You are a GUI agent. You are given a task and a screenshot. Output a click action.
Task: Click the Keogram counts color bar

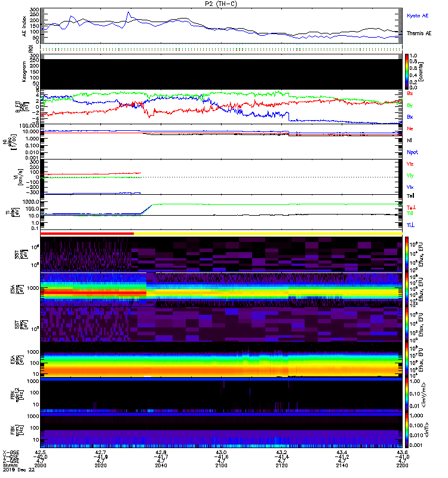(x=407, y=72)
